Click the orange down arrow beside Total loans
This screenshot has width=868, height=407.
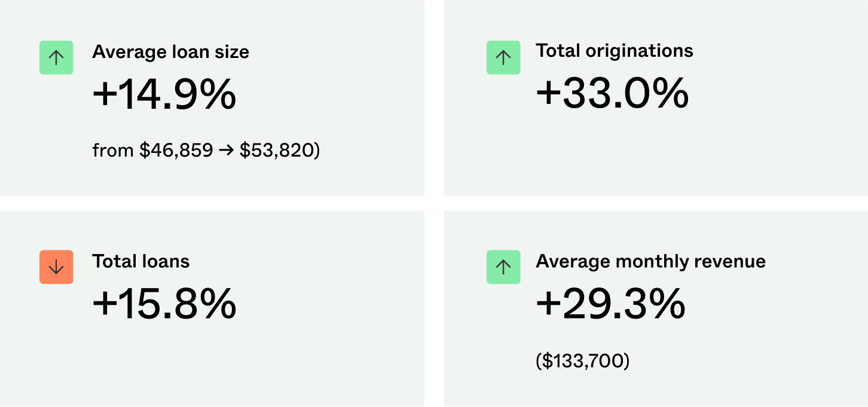(56, 267)
